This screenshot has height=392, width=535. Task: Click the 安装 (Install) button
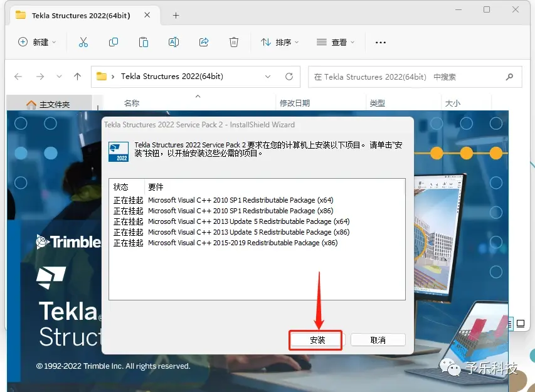(317, 340)
